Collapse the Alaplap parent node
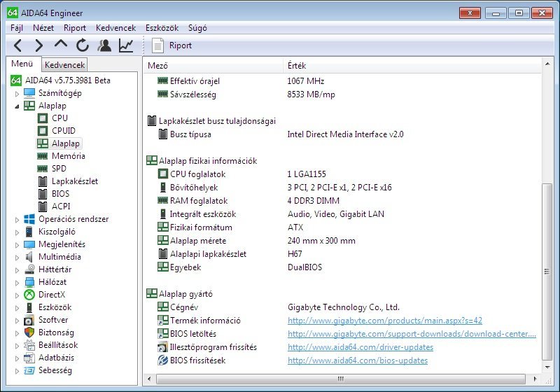Image resolution: width=560 pixels, height=392 pixels. point(17,106)
